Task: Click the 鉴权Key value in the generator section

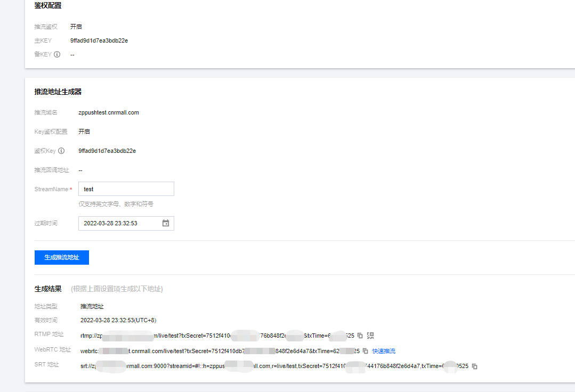Action: tap(107, 151)
